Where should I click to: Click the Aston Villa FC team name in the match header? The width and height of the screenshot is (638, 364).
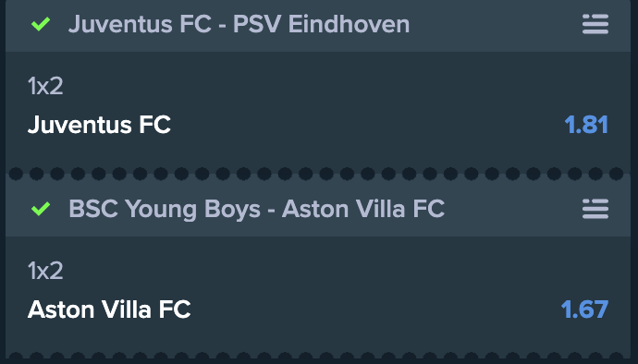[363, 209]
